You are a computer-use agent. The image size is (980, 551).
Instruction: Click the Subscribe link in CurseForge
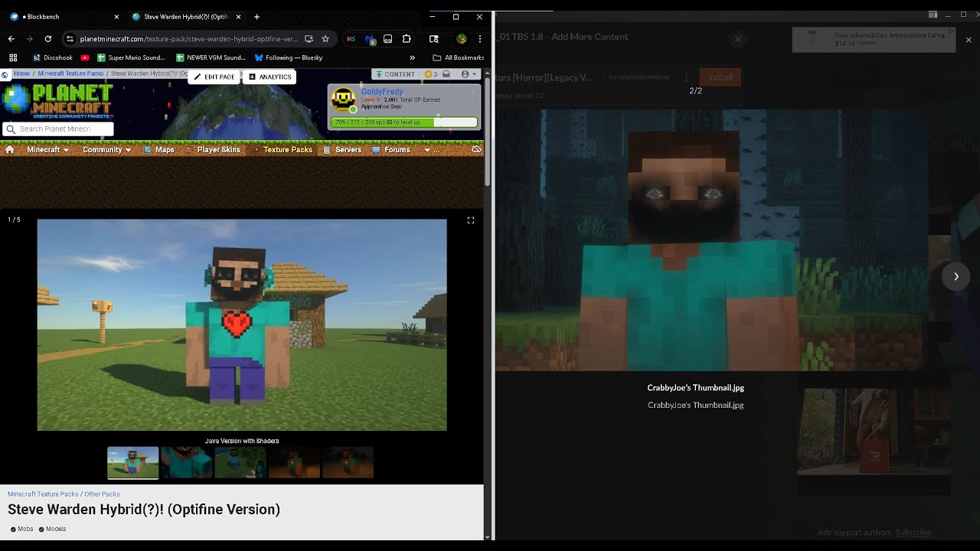(x=913, y=533)
